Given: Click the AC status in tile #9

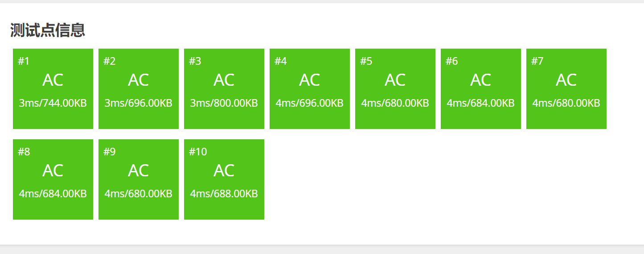Looking at the screenshot, I should (x=139, y=171).
